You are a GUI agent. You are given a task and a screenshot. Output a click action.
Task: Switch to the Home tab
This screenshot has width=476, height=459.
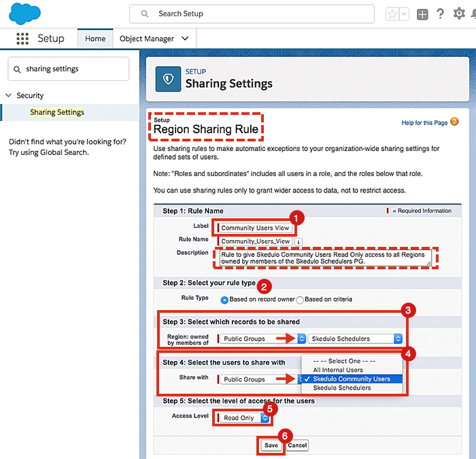click(95, 39)
